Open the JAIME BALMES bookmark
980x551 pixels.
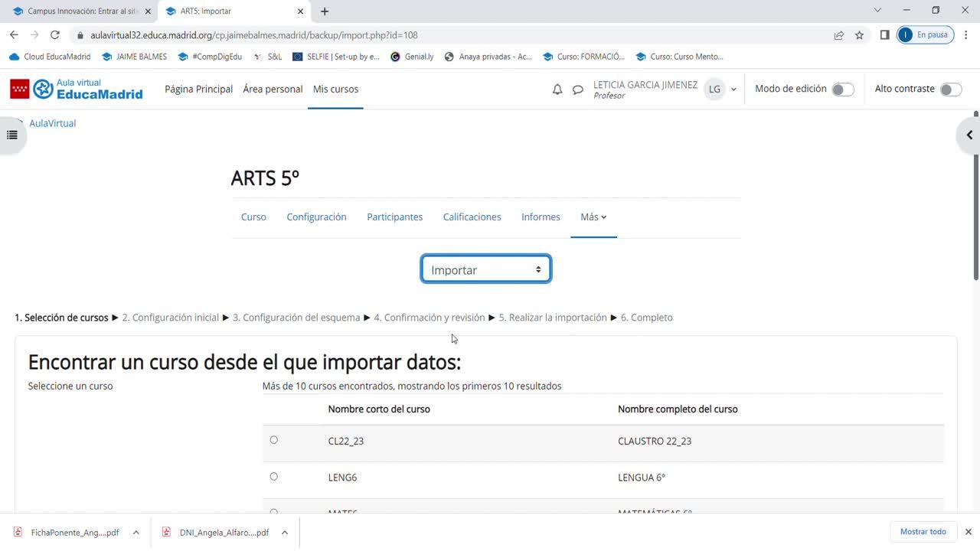click(x=134, y=57)
